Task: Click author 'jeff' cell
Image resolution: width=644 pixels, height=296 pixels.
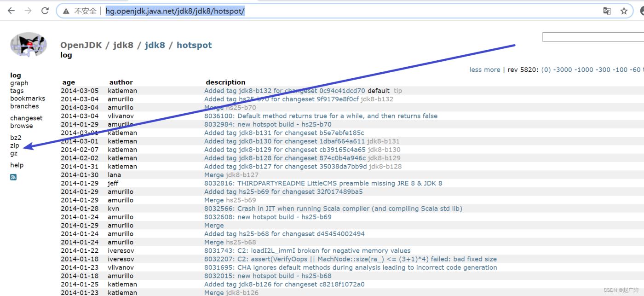Action: click(113, 183)
